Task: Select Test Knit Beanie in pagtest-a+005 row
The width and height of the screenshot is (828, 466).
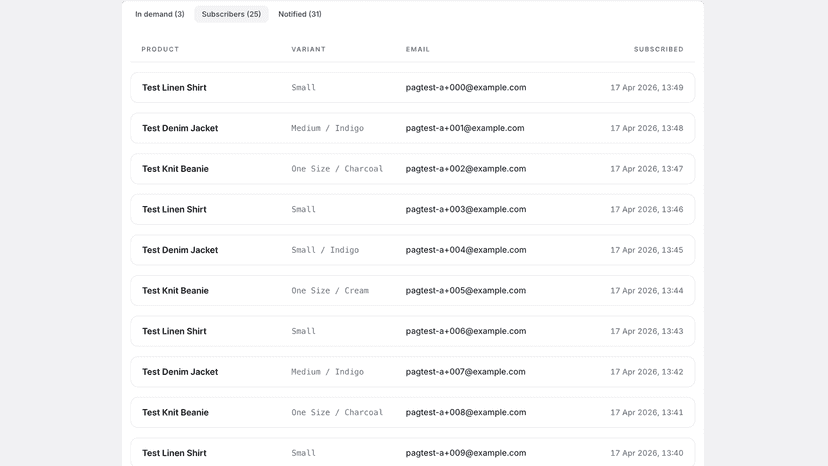Action: click(175, 291)
